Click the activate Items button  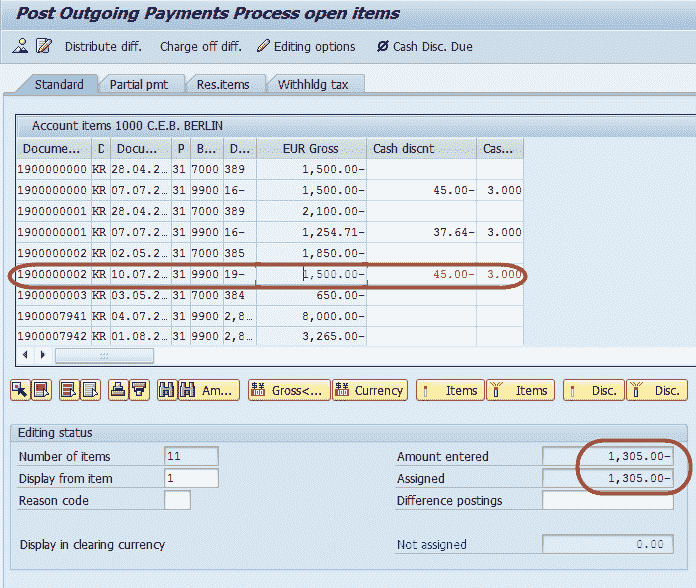click(x=450, y=391)
